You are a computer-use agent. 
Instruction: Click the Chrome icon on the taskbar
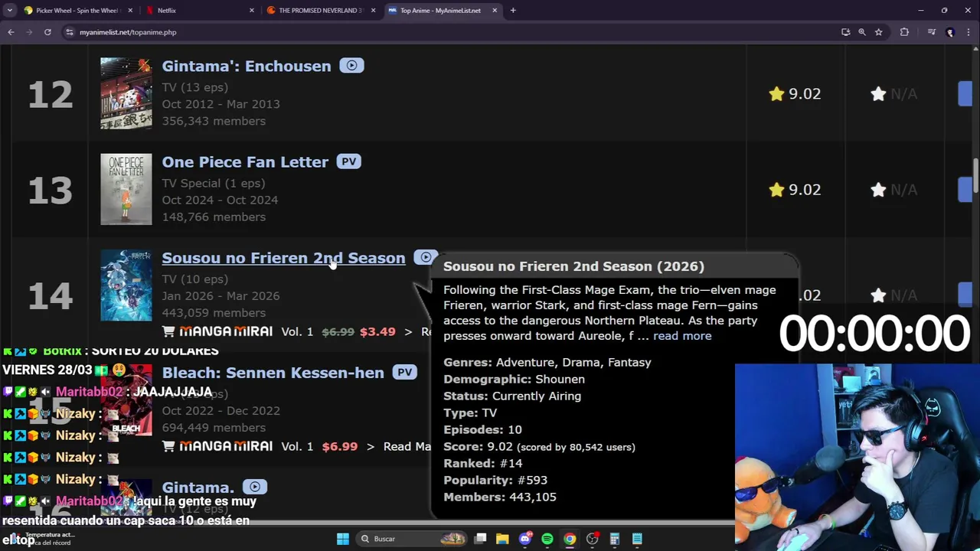coord(570,539)
